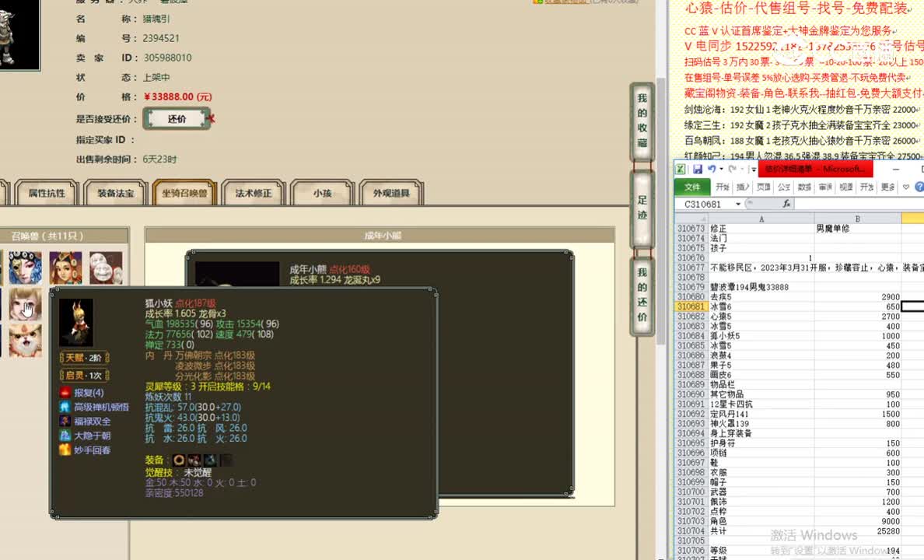Click the 狐小妖5 cell in Excel
924x560 pixels.
click(x=761, y=336)
